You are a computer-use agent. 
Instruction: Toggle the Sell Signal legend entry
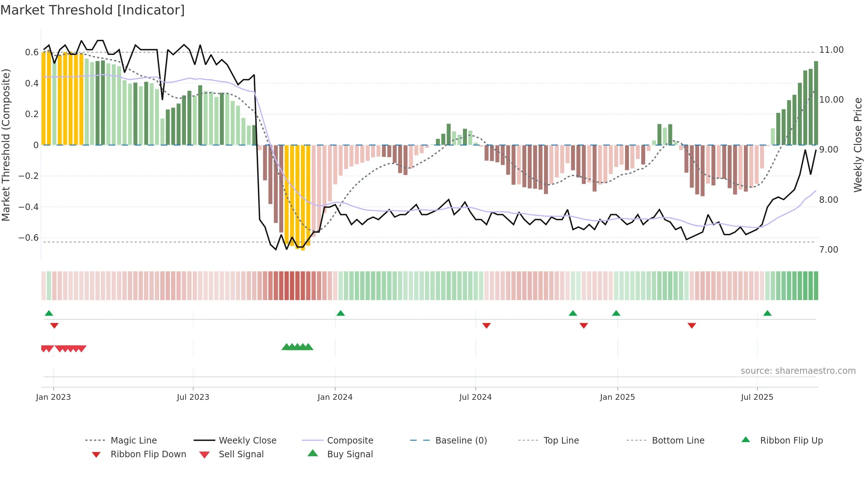point(231,454)
